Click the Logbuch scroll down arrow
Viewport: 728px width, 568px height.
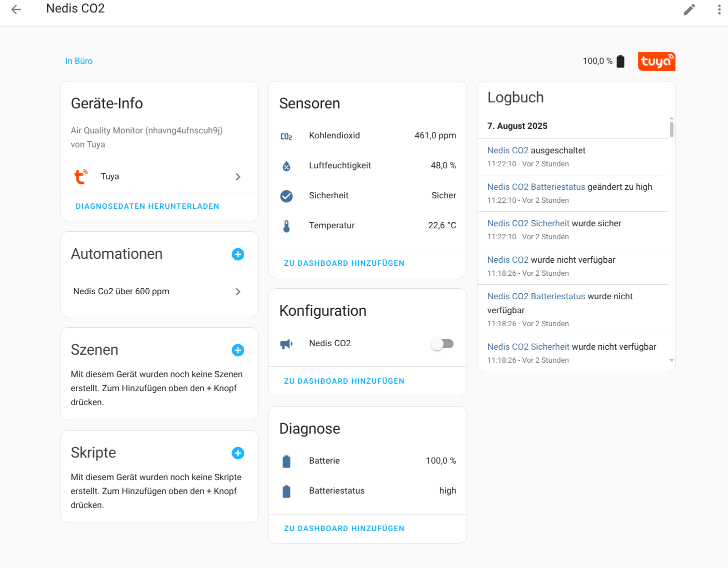coord(671,360)
